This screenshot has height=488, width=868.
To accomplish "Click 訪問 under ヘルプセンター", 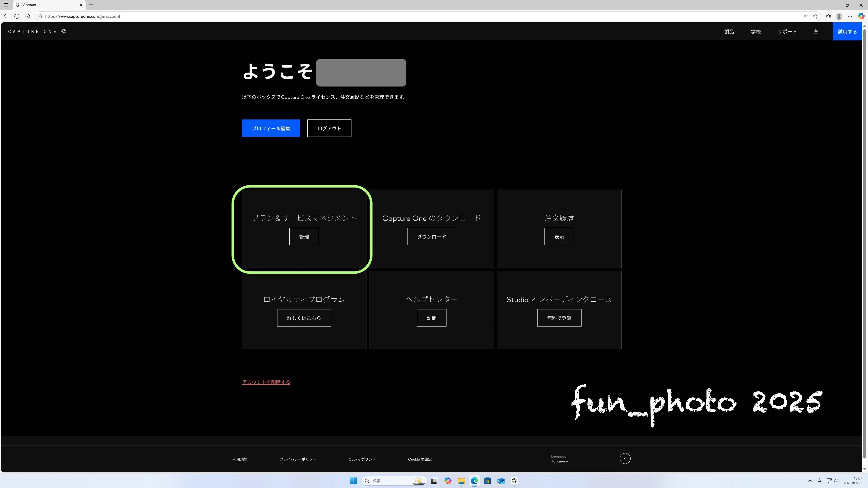I will (432, 318).
